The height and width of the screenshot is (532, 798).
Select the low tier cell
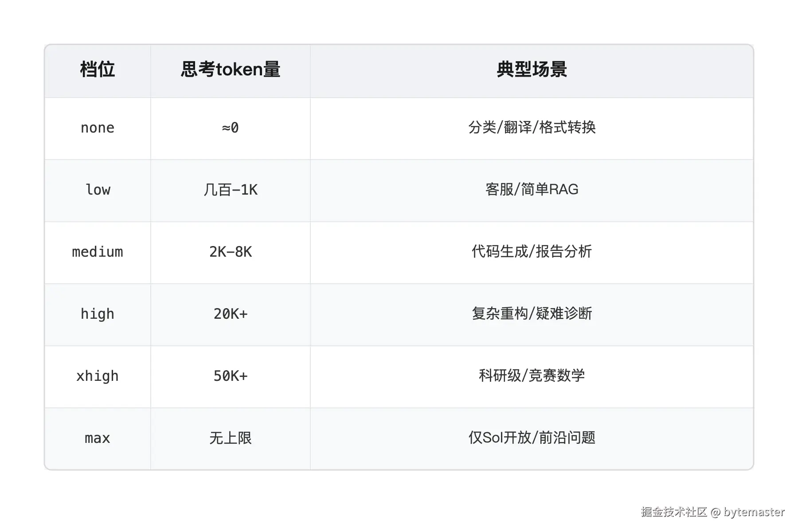point(98,190)
